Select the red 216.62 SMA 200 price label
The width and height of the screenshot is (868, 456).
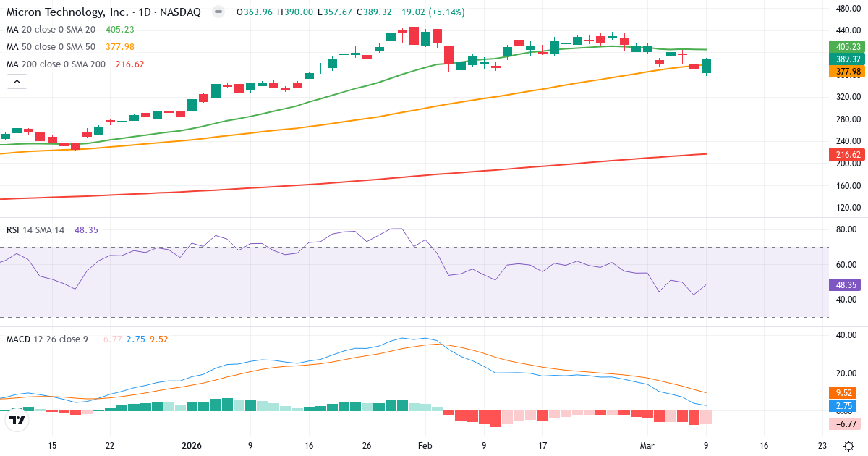click(x=846, y=154)
